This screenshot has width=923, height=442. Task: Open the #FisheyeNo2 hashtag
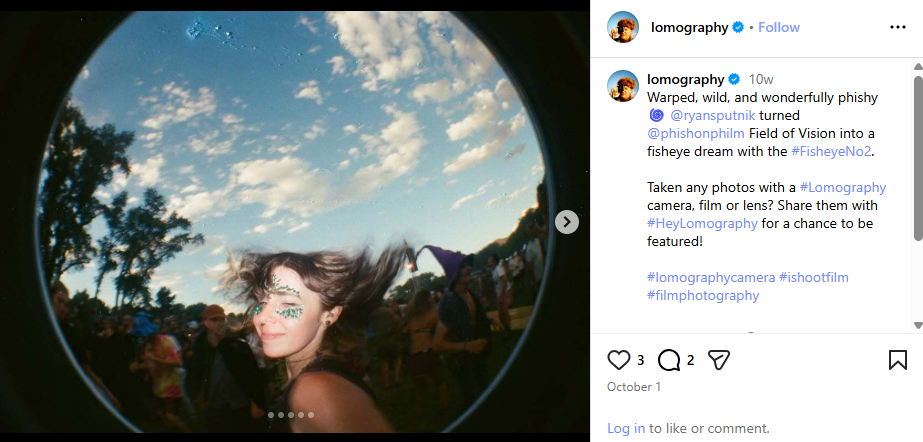(x=831, y=151)
